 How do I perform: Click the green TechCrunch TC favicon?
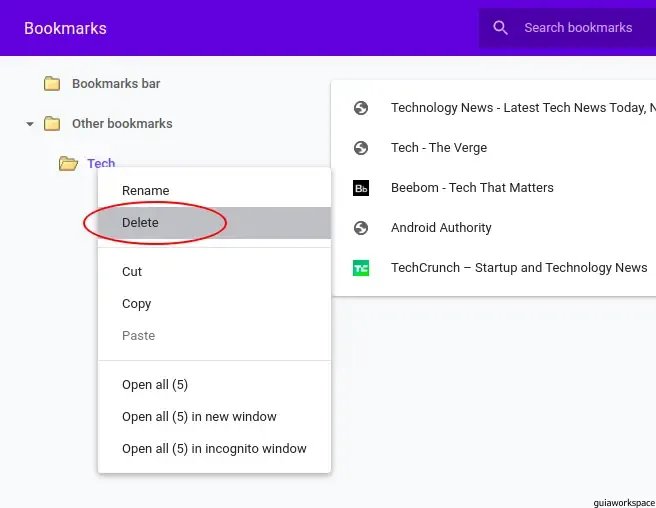361,268
